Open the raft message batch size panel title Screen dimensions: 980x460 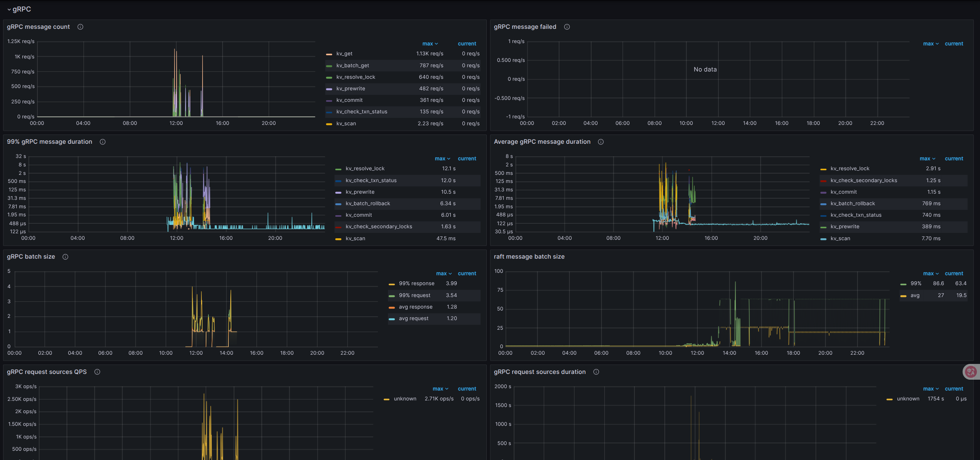click(x=529, y=257)
